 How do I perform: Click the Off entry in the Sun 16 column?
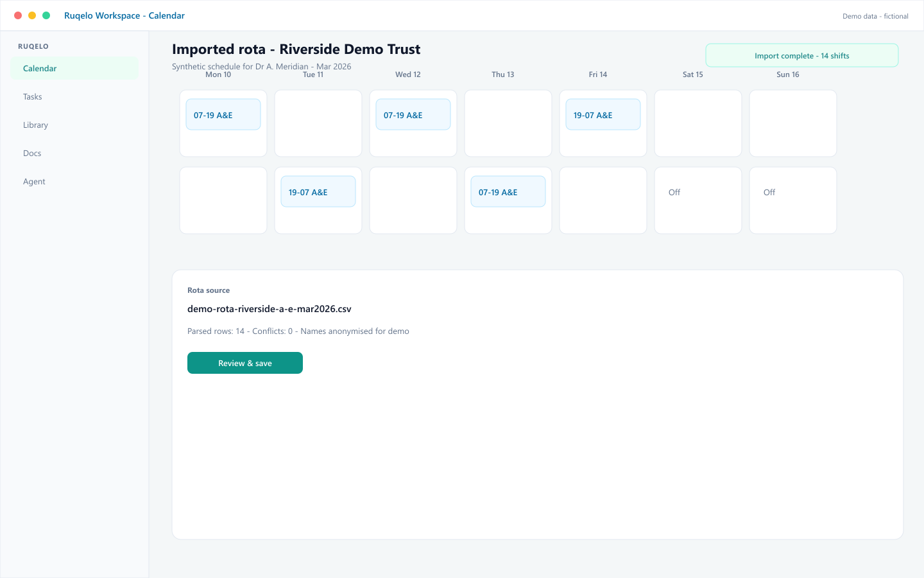click(x=769, y=192)
